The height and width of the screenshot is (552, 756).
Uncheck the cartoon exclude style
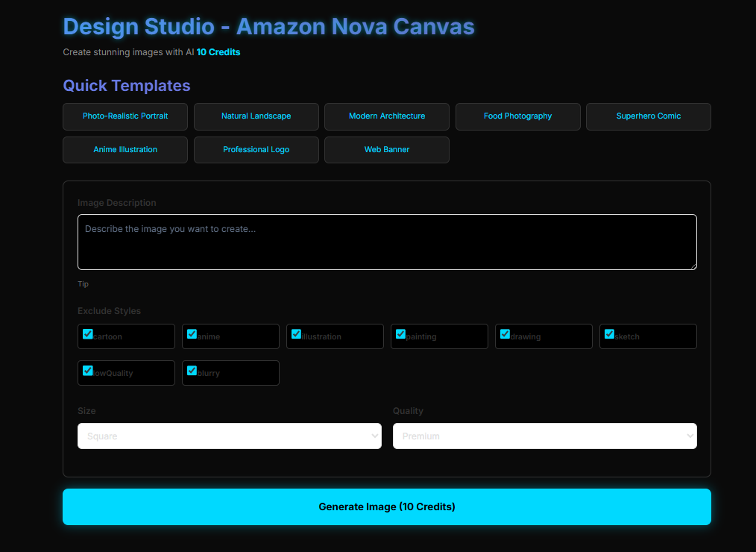[88, 334]
